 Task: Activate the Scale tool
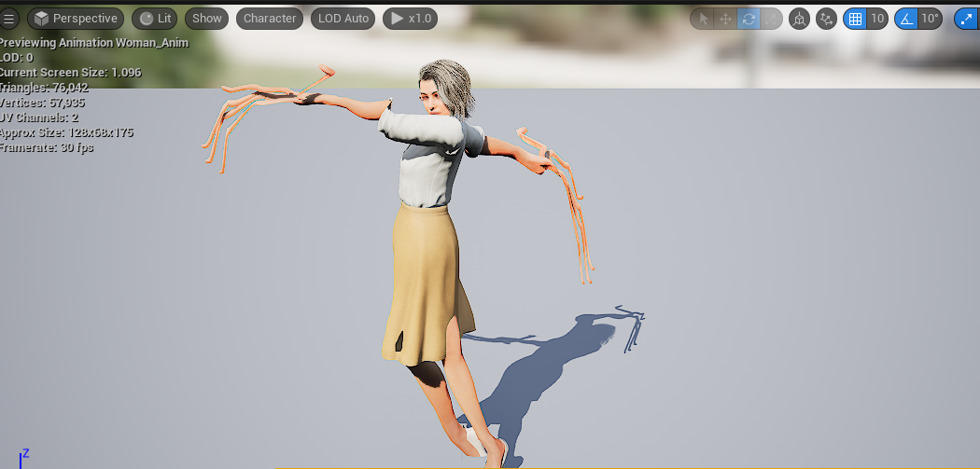(x=771, y=19)
